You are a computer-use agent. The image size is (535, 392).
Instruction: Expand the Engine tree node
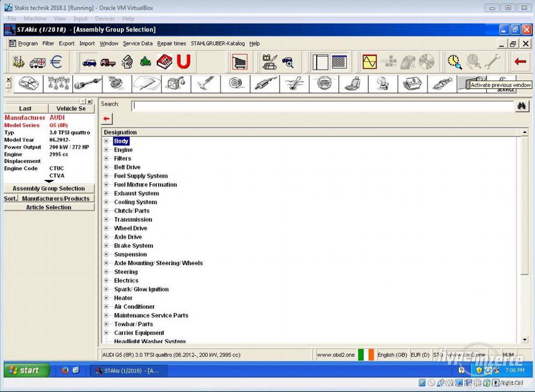point(106,150)
